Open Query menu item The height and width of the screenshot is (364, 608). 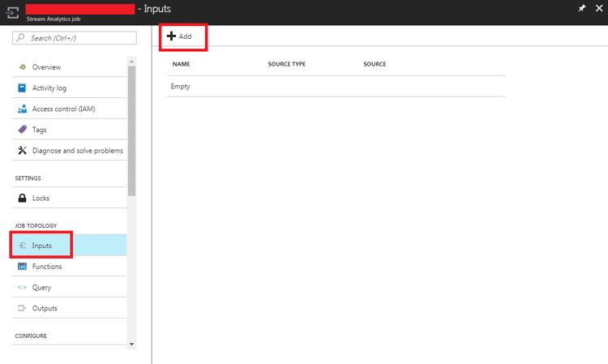pyautogui.click(x=70, y=287)
